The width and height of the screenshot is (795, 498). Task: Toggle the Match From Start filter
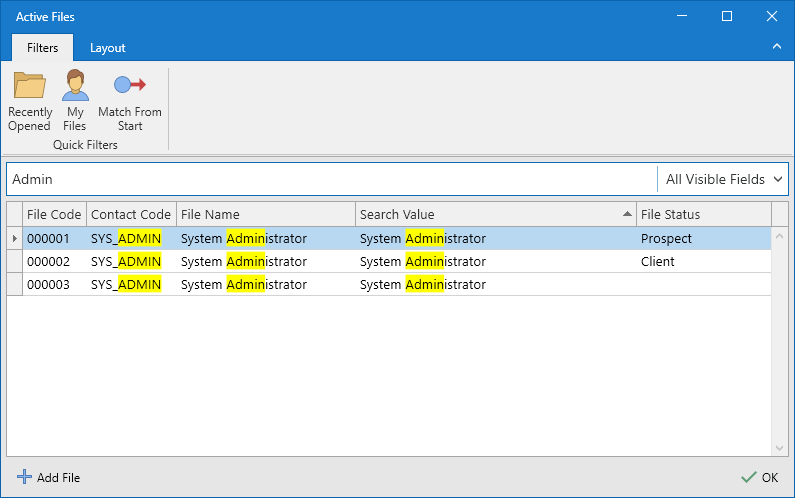(x=130, y=101)
